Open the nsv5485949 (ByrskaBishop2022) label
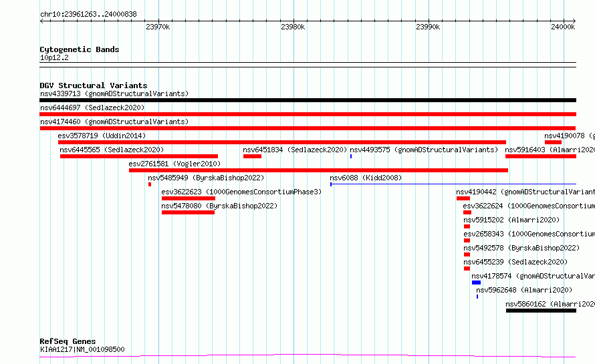This screenshot has height=364, width=595. (206, 178)
